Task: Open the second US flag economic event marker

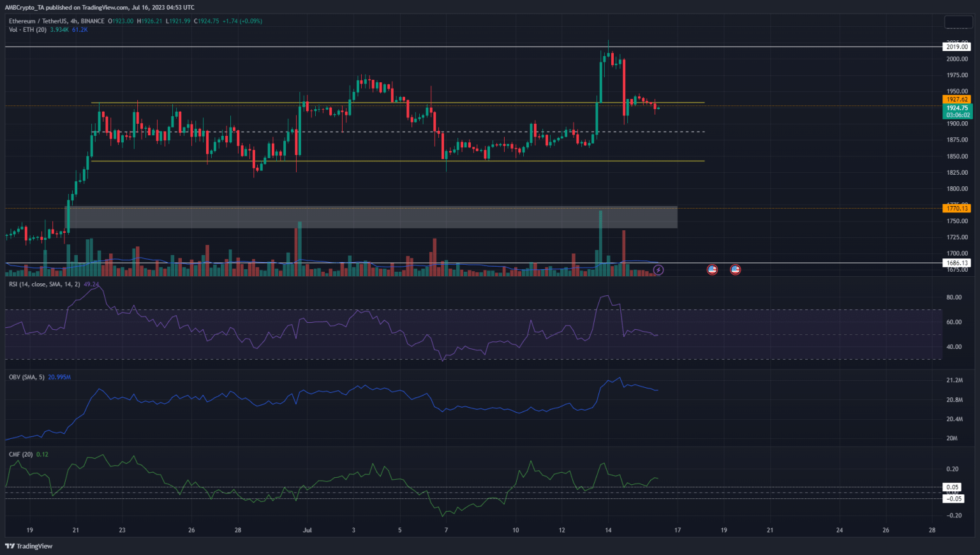Action: tap(735, 270)
